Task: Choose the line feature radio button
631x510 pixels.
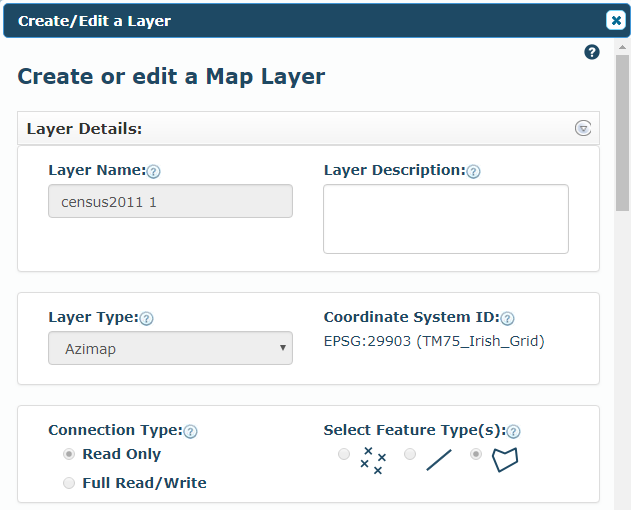Action: [410, 454]
